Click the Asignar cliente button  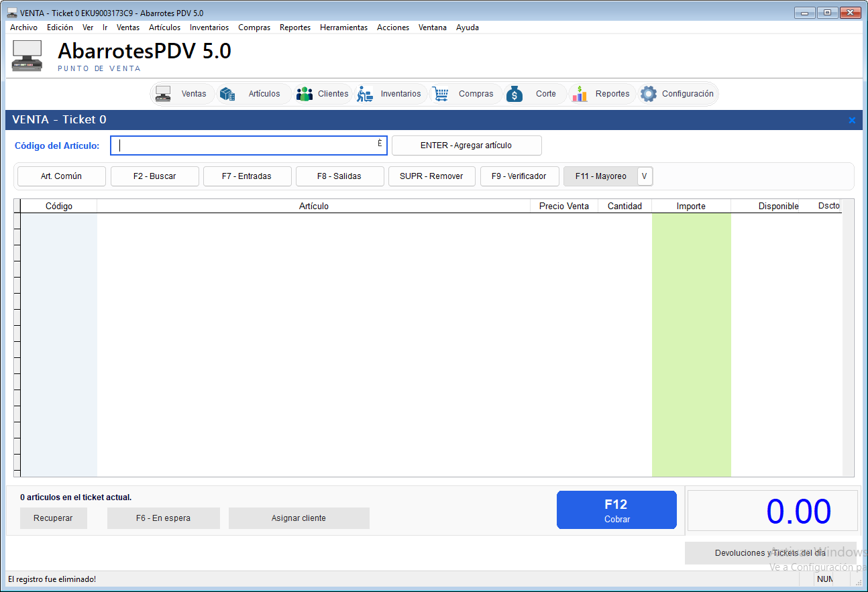click(x=299, y=518)
